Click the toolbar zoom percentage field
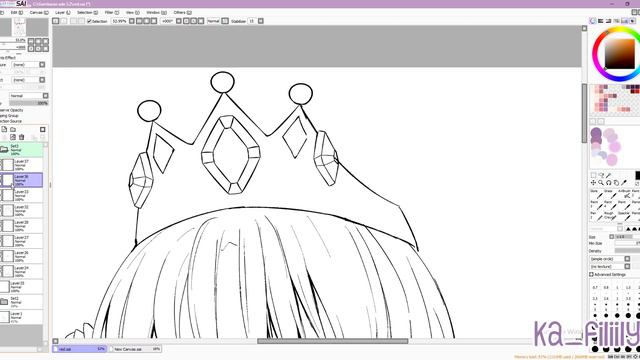 [x=119, y=21]
